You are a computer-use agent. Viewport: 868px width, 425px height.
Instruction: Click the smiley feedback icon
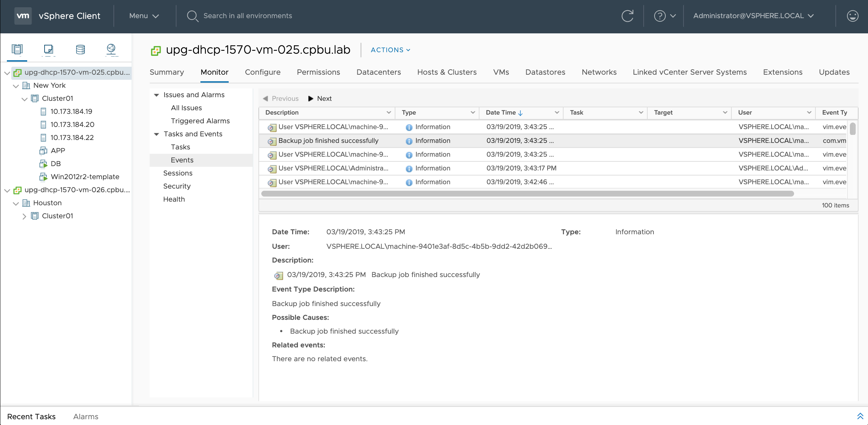(852, 16)
